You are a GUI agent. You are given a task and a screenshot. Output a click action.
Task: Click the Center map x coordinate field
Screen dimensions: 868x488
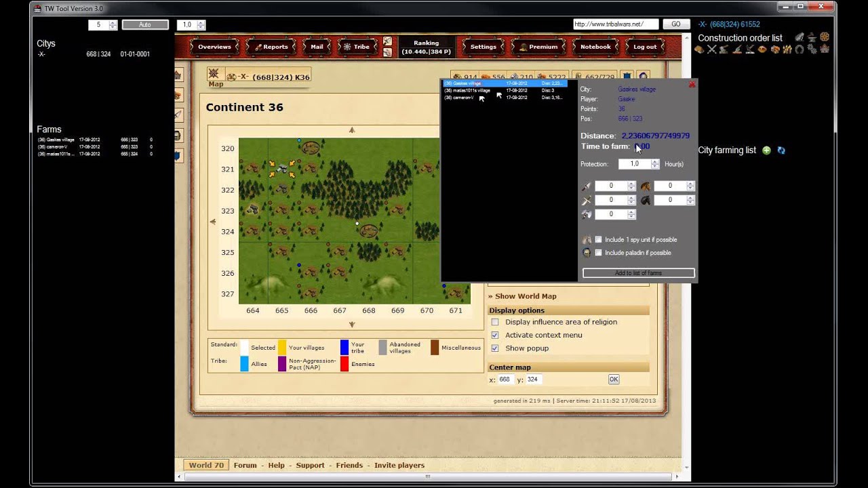[506, 380]
